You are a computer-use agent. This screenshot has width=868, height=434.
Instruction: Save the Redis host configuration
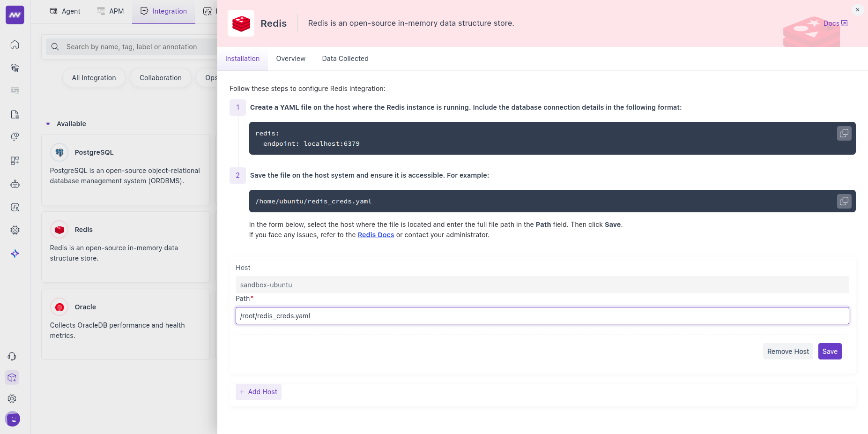coord(829,351)
